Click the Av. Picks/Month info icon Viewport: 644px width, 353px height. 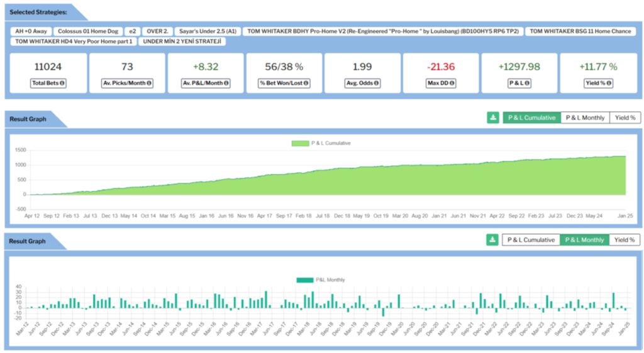(x=148, y=84)
